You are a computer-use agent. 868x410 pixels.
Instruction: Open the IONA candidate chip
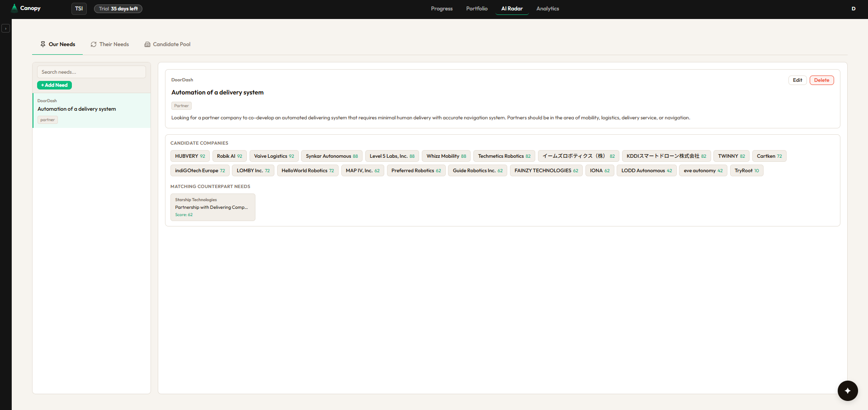[x=600, y=170]
